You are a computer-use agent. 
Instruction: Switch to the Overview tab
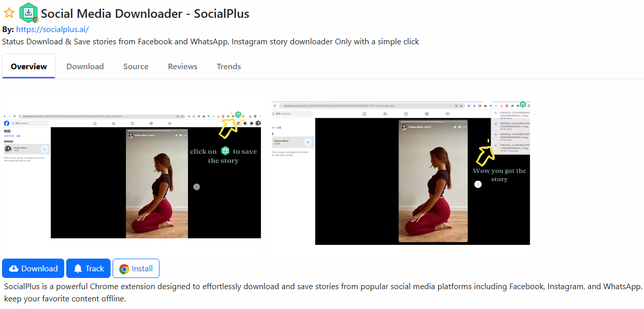tap(29, 67)
